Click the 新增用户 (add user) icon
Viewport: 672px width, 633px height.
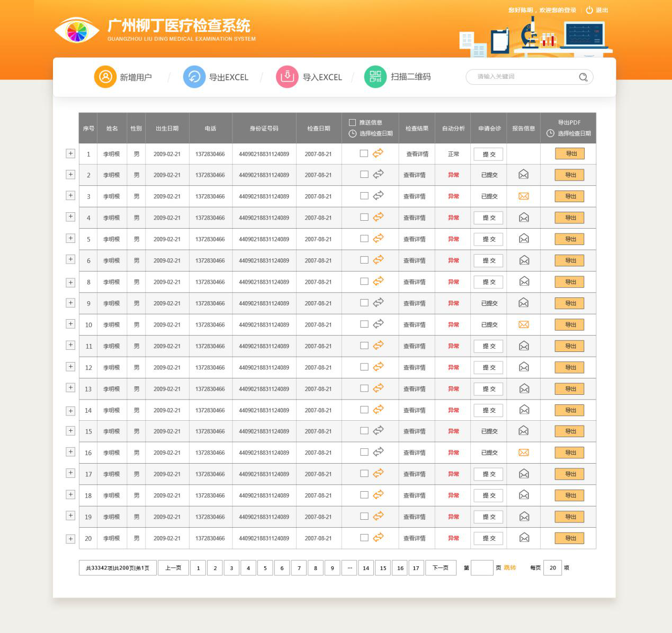(105, 76)
